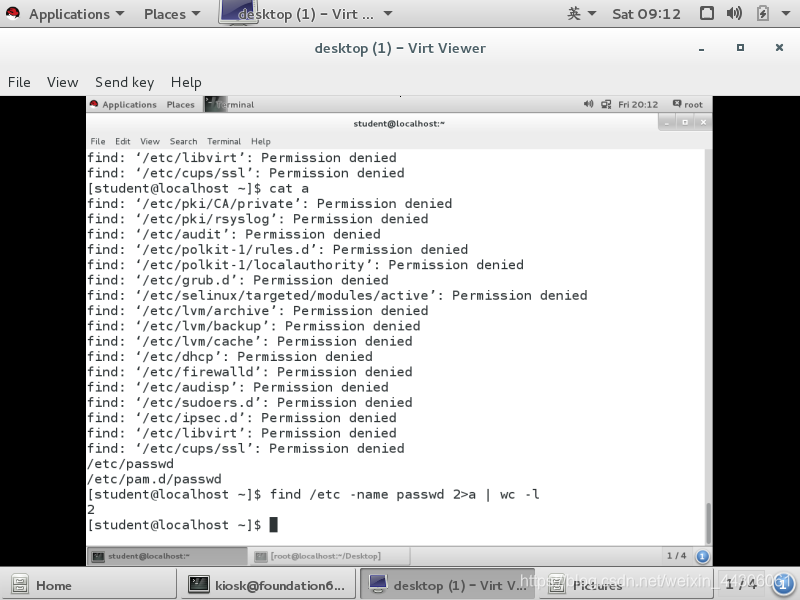The image size is (800, 600).
Task: Open terminal Terminal menu
Action: 224,141
